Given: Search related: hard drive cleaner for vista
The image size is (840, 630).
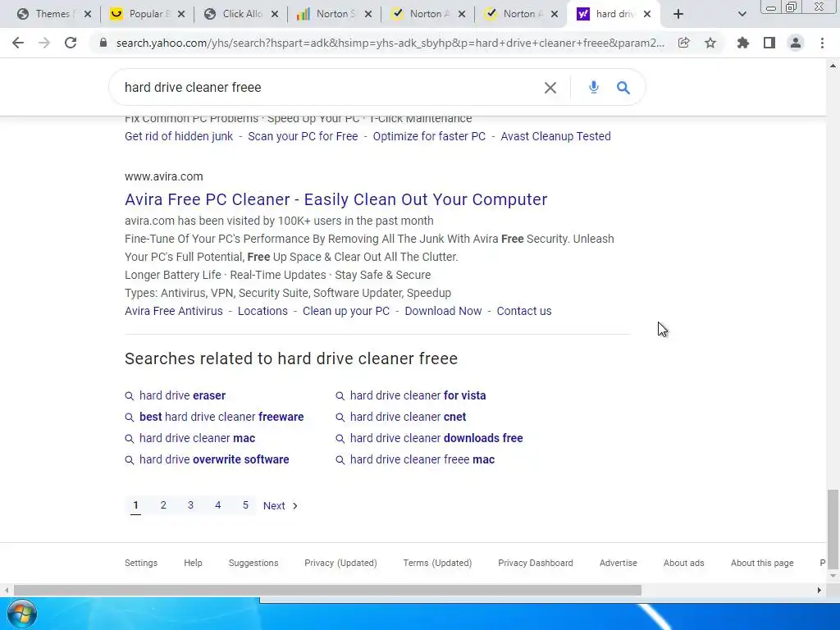Looking at the screenshot, I should pos(418,395).
